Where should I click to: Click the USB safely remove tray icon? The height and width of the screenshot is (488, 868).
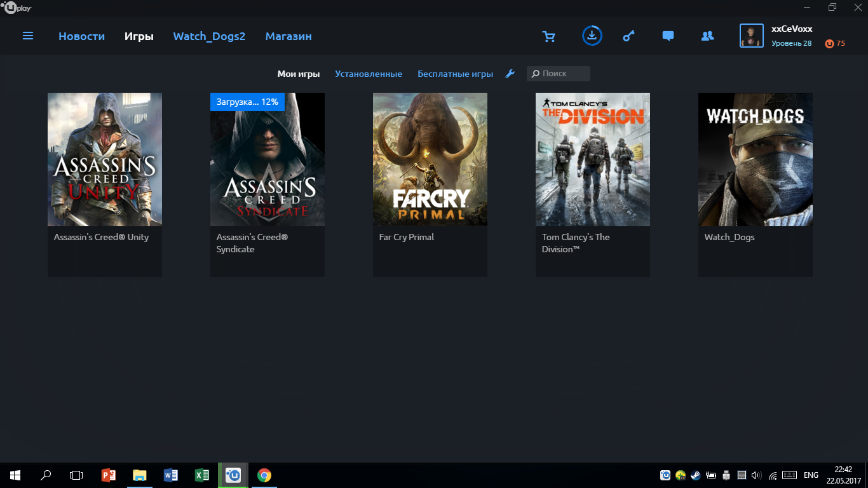coord(726,475)
